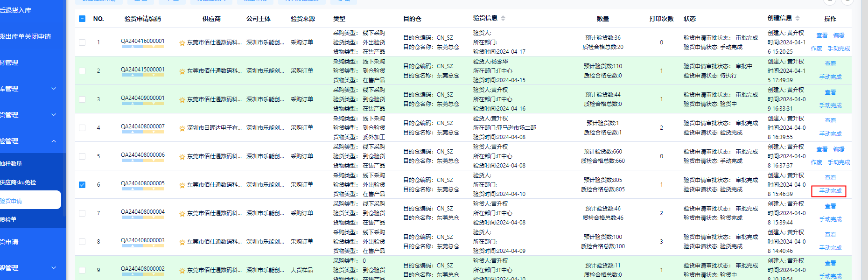The image size is (868, 280).
Task: Click the star icon beside 深圳市日晖达电子 supplier
Action: pos(182,128)
